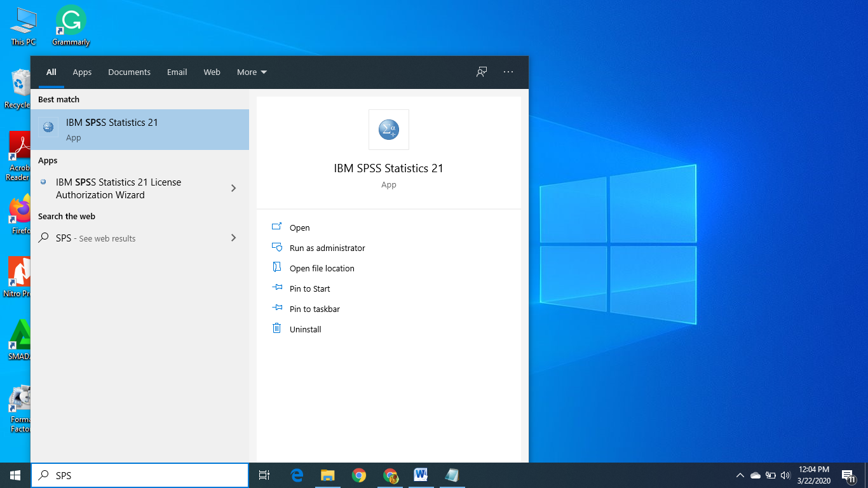868x488 pixels.
Task: Open Task View on the taskbar
Action: (x=264, y=475)
